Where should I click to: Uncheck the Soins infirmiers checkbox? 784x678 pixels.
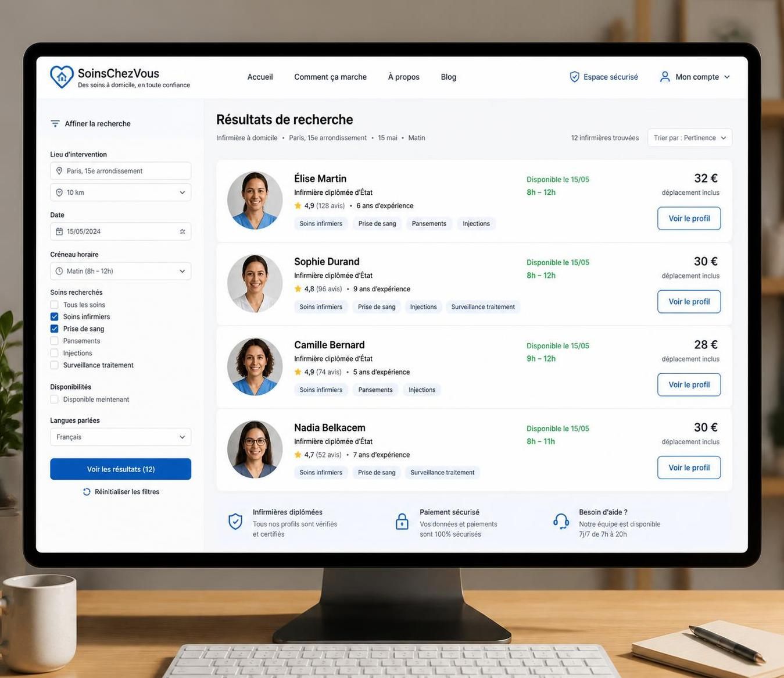tap(54, 317)
